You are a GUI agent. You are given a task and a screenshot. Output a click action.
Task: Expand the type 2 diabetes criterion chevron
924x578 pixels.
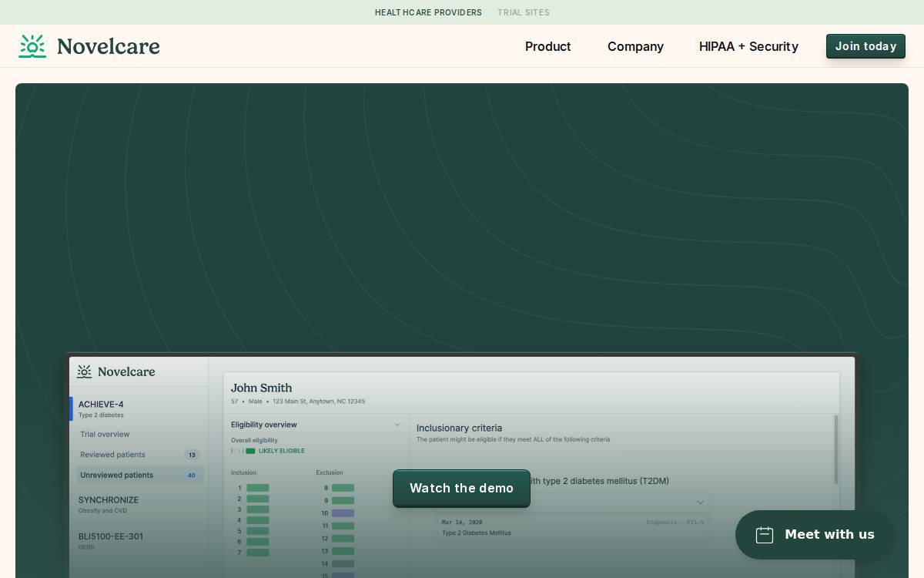(x=700, y=502)
